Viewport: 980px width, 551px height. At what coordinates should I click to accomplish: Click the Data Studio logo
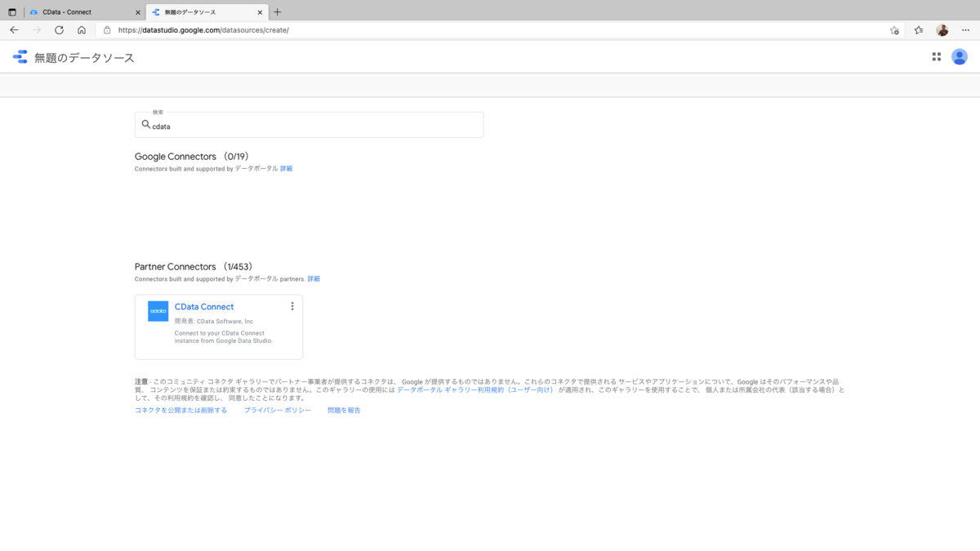pyautogui.click(x=20, y=57)
